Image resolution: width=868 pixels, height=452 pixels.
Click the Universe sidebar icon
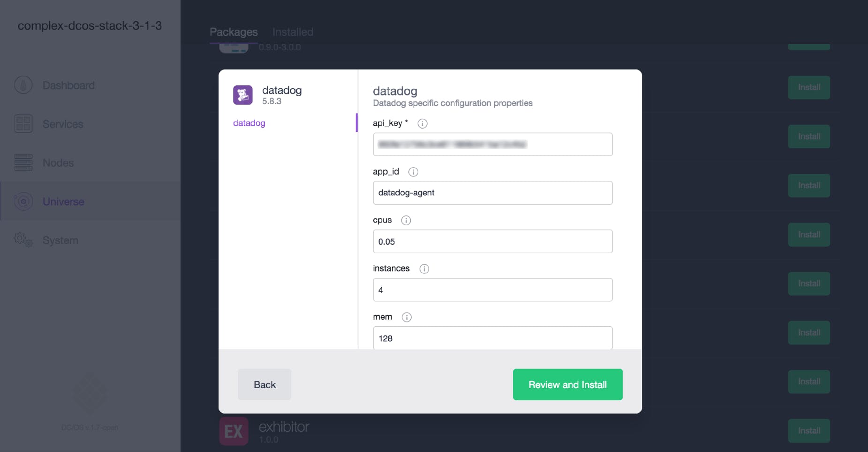tap(23, 201)
